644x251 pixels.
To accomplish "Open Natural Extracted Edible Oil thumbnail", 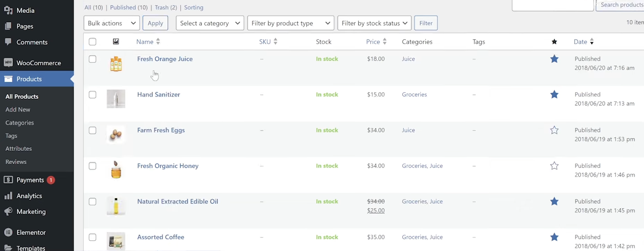I will 116,206.
